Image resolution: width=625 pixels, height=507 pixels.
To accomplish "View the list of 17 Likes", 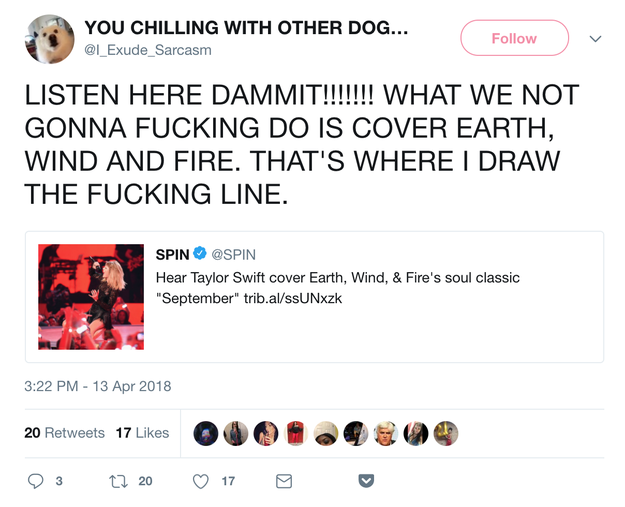I will point(142,433).
